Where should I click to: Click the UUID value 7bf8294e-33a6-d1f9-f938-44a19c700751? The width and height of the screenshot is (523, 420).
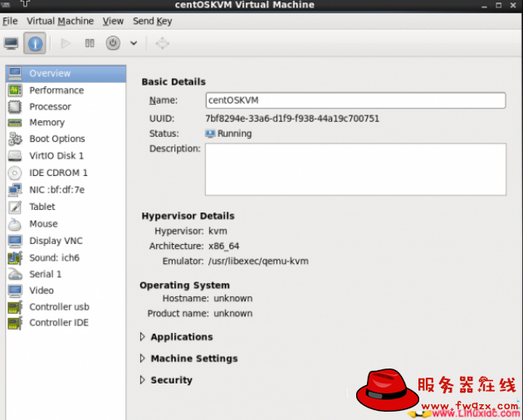[292, 119]
